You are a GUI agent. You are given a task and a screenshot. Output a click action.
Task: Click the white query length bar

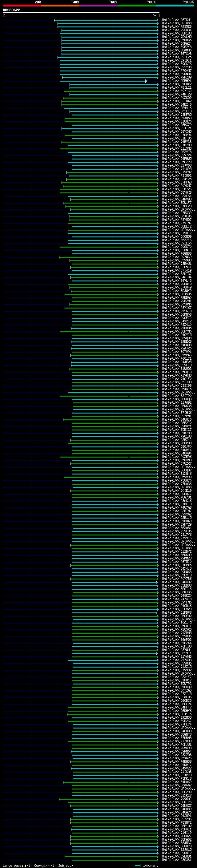(x=81, y=13)
